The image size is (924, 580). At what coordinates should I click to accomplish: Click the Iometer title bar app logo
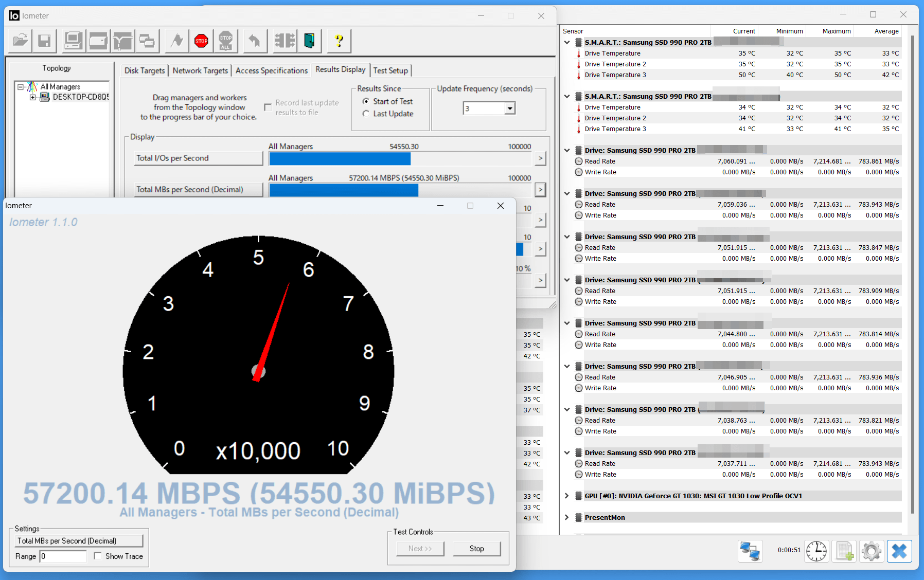14,16
